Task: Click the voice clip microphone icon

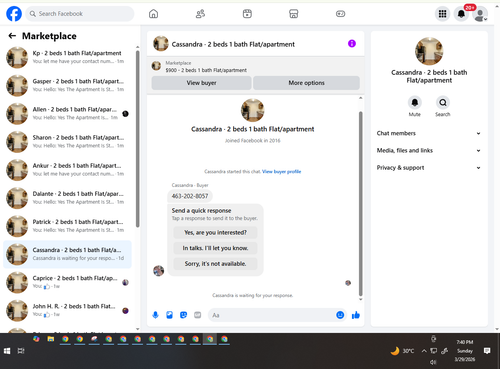Action: (x=155, y=315)
